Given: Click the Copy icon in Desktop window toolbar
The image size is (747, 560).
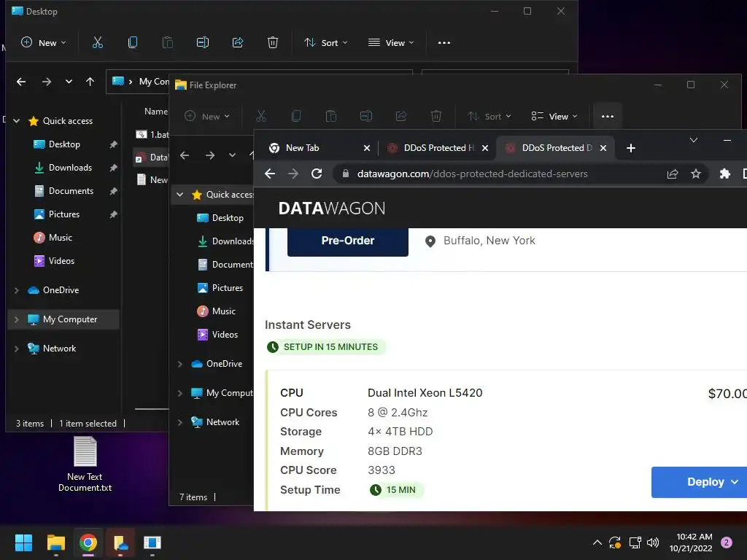Looking at the screenshot, I should click(x=133, y=43).
